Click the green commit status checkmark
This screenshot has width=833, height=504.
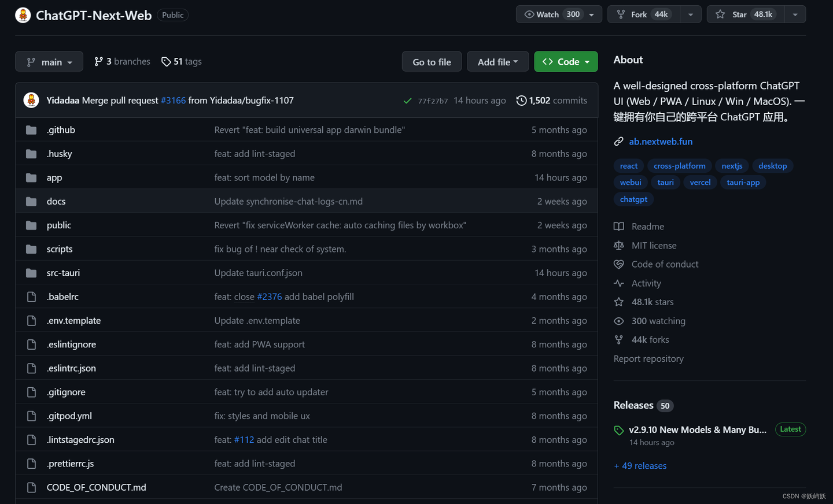coord(408,101)
